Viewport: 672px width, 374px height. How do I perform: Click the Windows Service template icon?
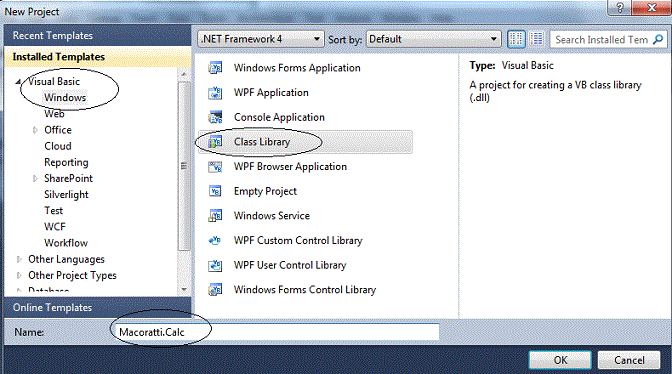point(215,215)
